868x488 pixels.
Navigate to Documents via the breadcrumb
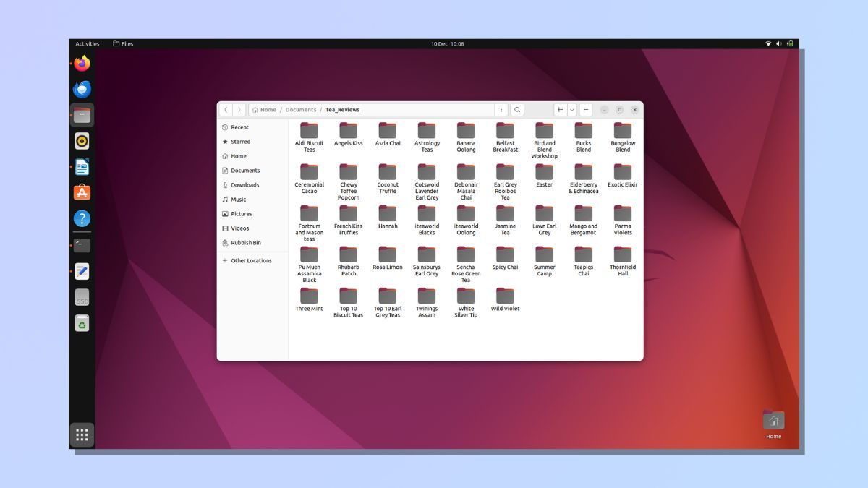(299, 109)
